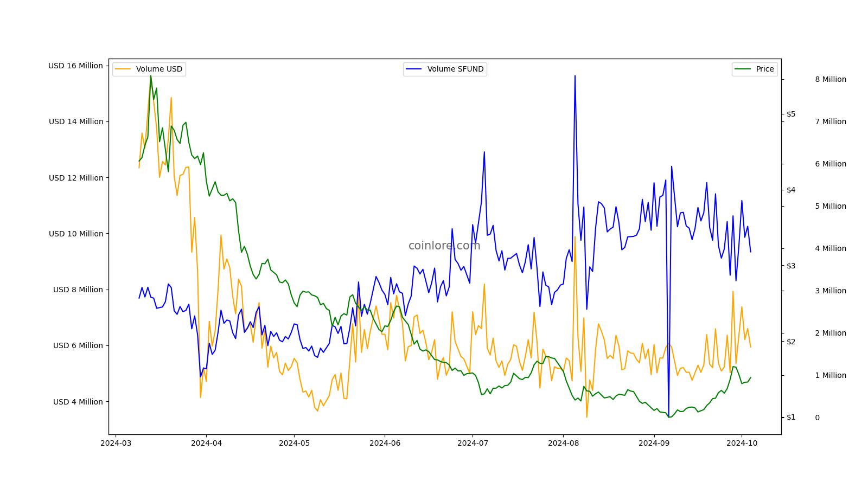Viewport: 868px width, 488px height.
Task: Click the 4 Million right axis label
Action: pos(831,248)
